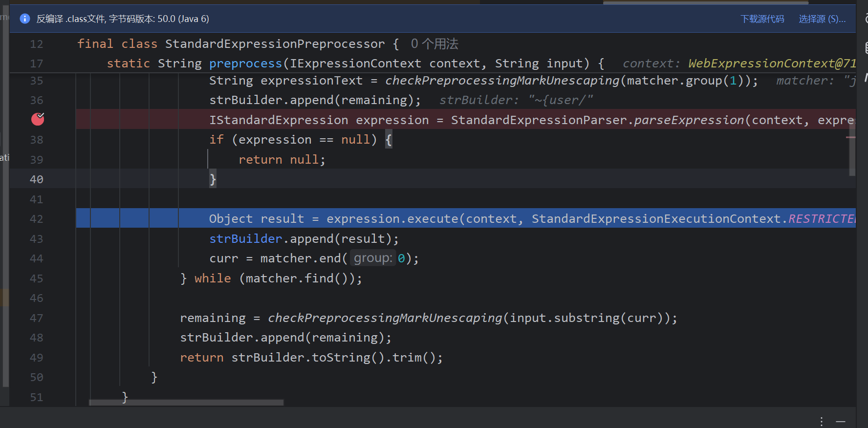The image size is (868, 428).
Task: Click the error stripe mark at the right edge
Action: pyautogui.click(x=851, y=137)
